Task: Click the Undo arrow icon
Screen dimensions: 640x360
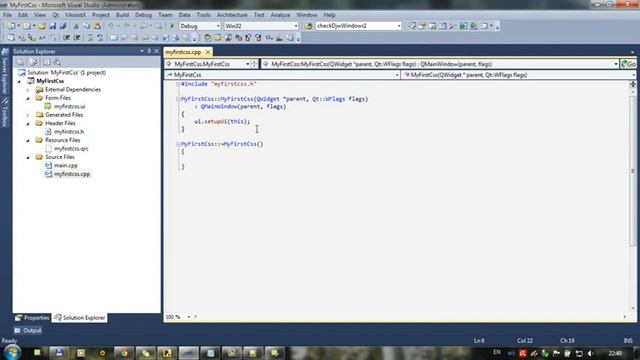Action: (x=111, y=26)
